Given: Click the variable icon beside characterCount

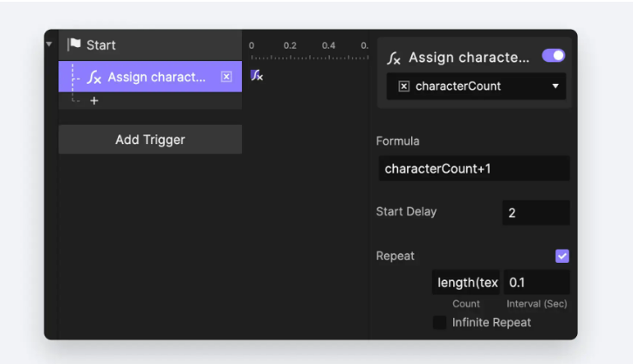Looking at the screenshot, I should point(403,86).
